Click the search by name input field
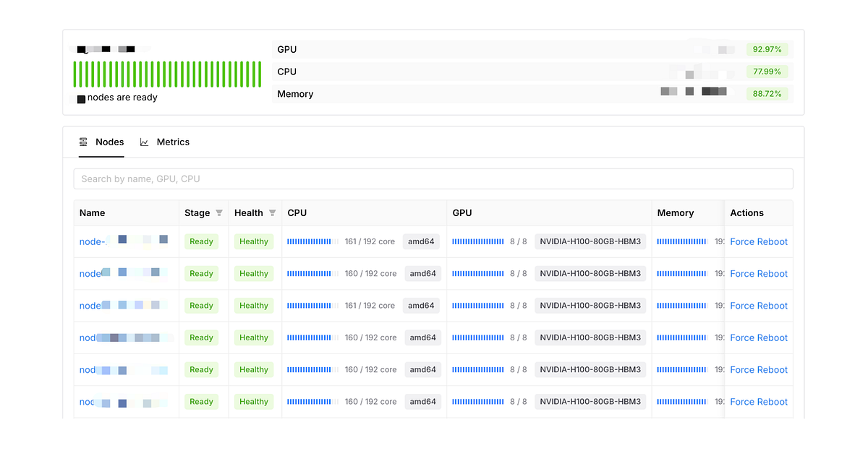Viewport: 868px width, 456px height. [434, 178]
